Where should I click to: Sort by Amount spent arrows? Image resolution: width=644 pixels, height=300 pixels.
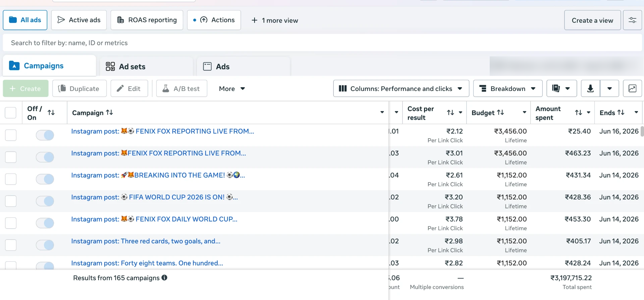[579, 113]
